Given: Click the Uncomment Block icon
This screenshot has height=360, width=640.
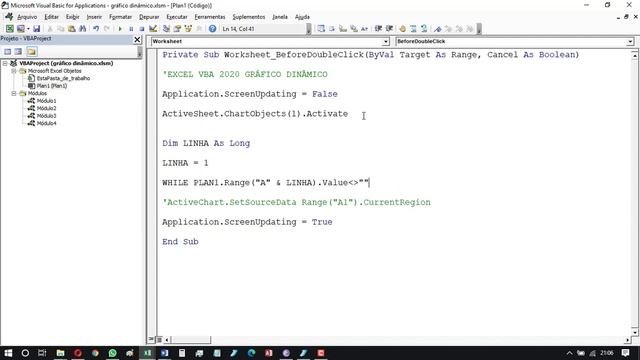Looking at the screenshot, I should tap(424, 29).
